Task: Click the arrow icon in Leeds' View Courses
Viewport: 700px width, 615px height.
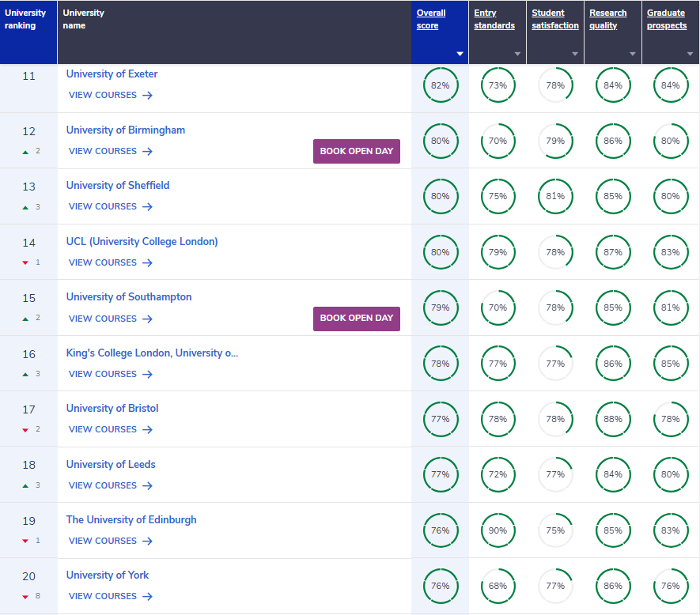Action: [147, 485]
